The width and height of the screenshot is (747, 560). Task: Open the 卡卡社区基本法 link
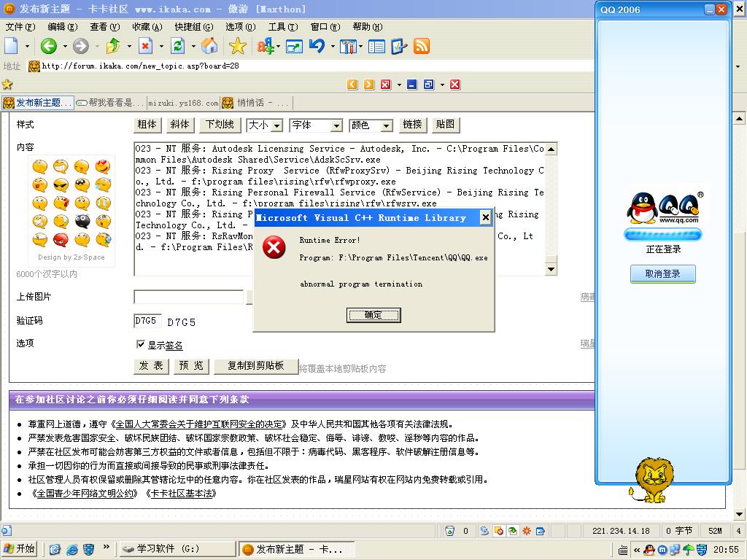(x=182, y=494)
